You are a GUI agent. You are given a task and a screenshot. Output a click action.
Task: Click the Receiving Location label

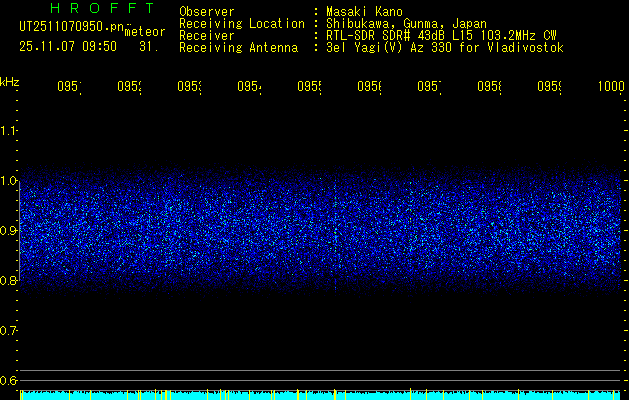point(242,24)
